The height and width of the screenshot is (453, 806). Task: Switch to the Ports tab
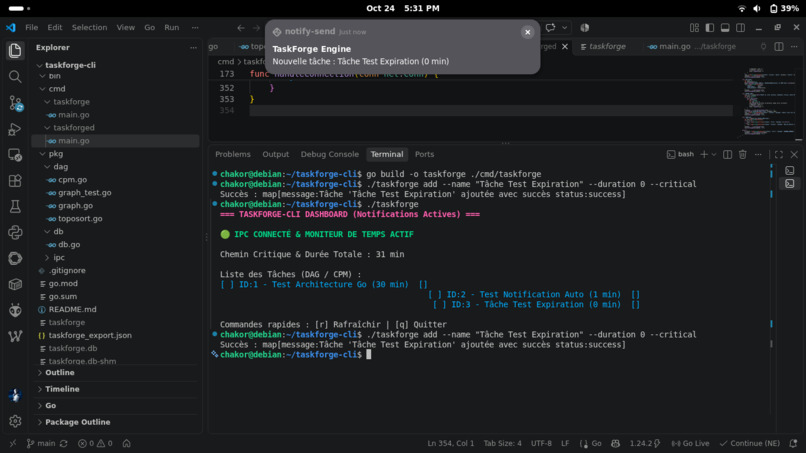pyautogui.click(x=425, y=154)
